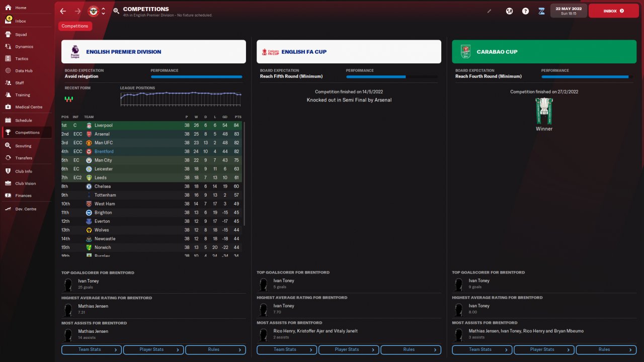This screenshot has height=362, width=644.
Task: Open Ivan Toney, Carabao Cup top goalscorer
Action: [479, 281]
